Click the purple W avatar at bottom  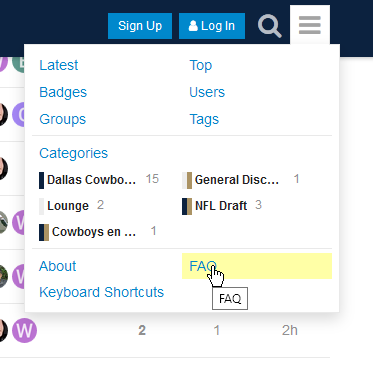25,330
